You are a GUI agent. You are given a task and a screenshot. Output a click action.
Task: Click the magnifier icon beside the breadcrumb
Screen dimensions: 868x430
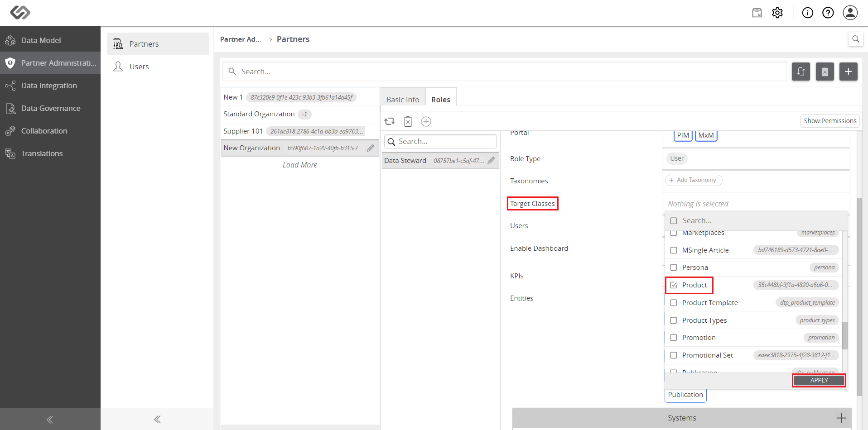(855, 39)
